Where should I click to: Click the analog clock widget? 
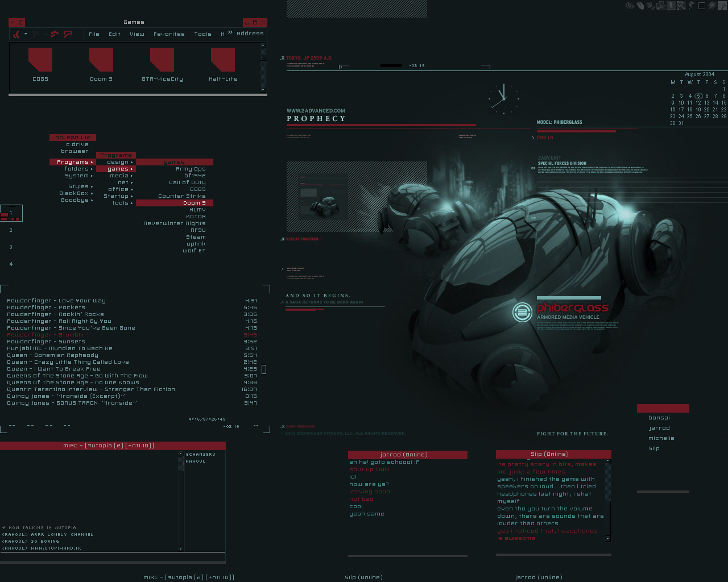point(503,98)
